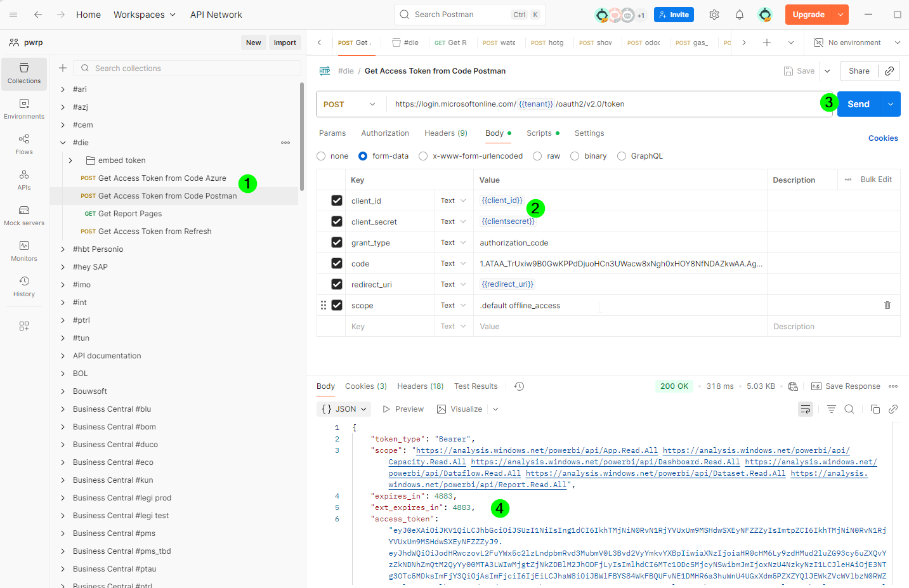
Task: Open the JSON response format dropdown
Action: [344, 409]
